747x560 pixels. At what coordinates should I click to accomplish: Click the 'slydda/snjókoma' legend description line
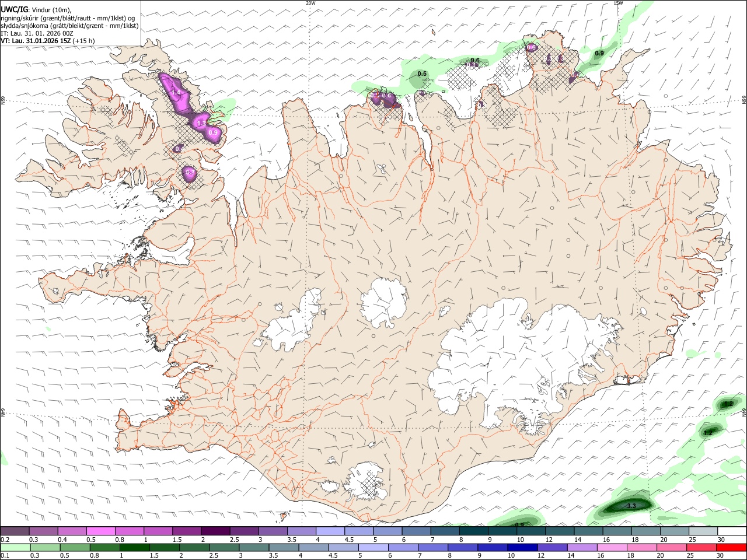(69, 26)
